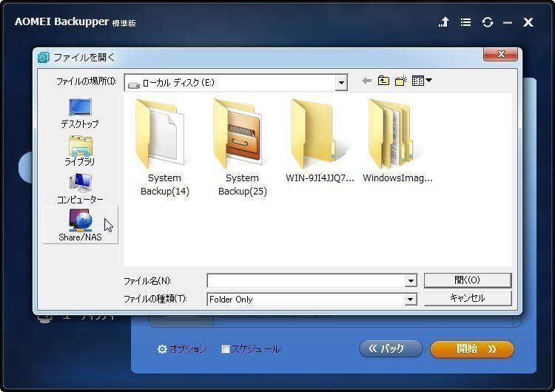The image size is (555, 392).
Task: Open オプション settings in AOMEI window
Action: [182, 349]
